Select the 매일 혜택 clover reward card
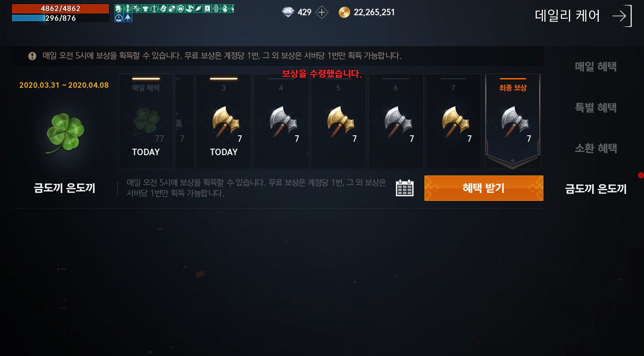This screenshot has height=356, width=644. pos(146,121)
